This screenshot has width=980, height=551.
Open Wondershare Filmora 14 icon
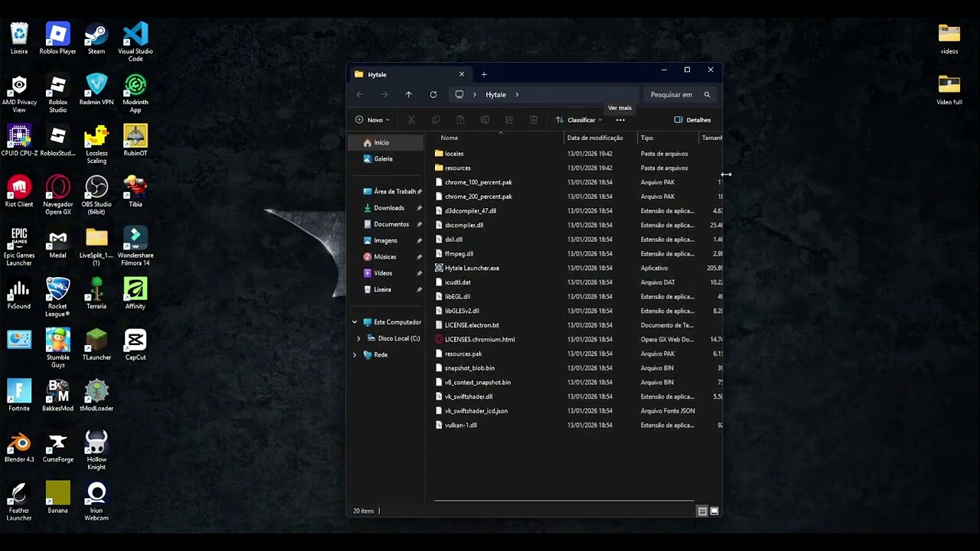tap(136, 247)
